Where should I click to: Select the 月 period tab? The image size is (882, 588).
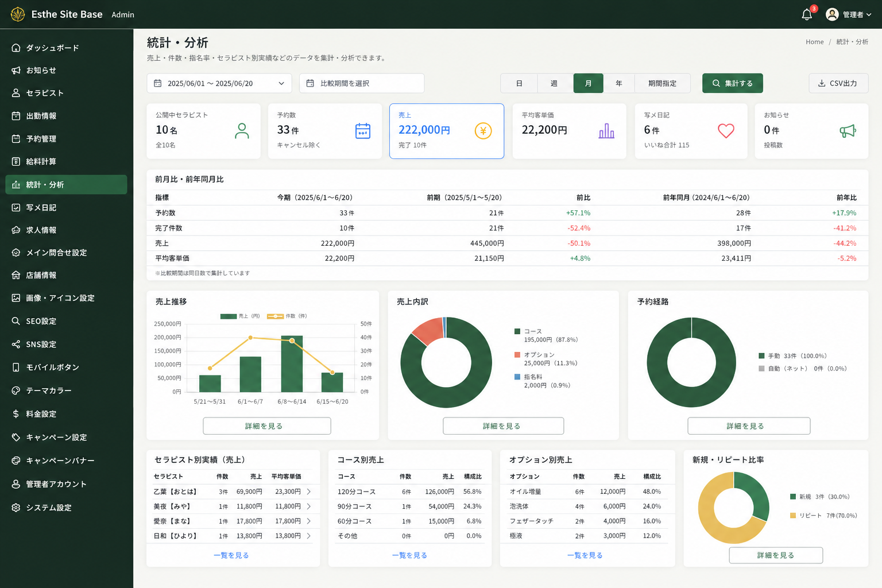coord(588,83)
